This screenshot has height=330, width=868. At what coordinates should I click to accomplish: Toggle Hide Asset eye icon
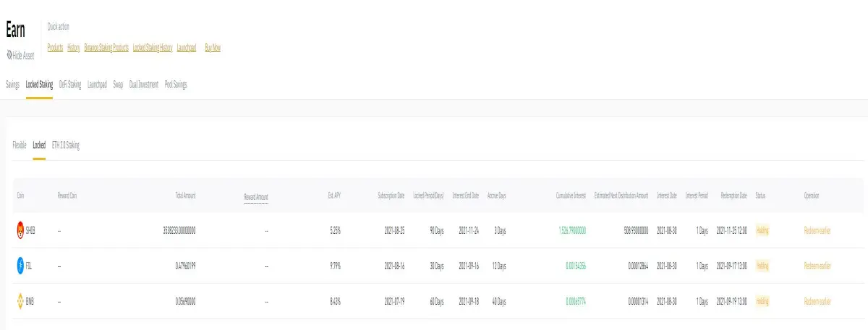tap(9, 55)
